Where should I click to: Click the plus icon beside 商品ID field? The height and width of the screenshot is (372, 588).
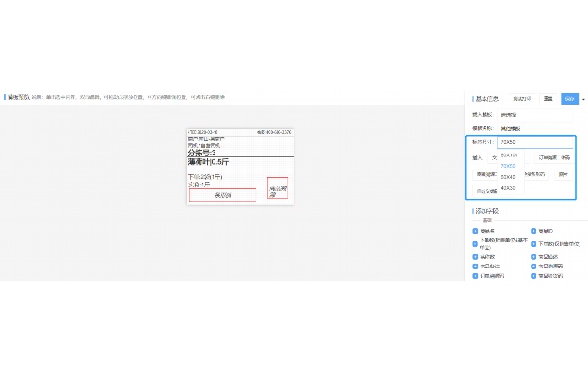pos(533,231)
